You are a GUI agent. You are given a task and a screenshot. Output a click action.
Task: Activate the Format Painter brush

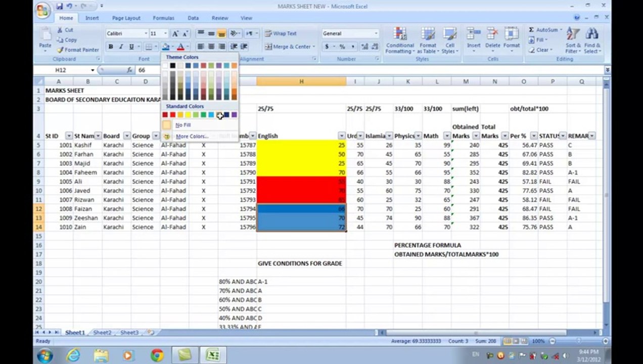(60, 50)
